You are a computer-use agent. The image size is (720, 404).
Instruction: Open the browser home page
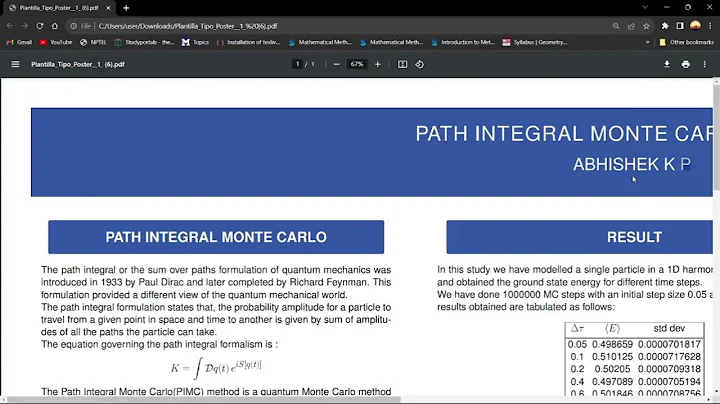pyautogui.click(x=55, y=26)
